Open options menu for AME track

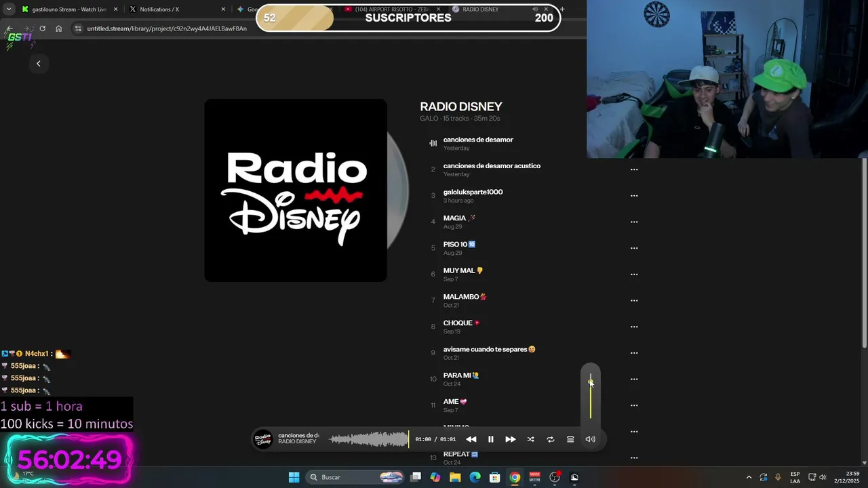click(x=634, y=405)
